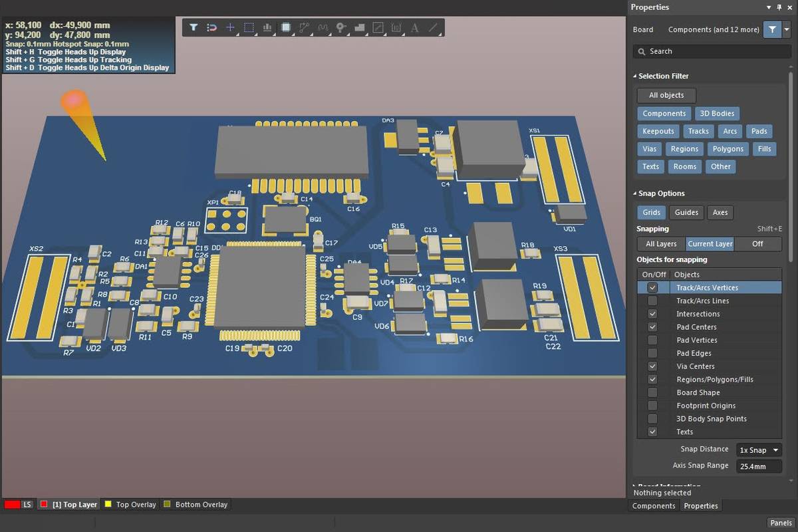Enable Pad Vertices snapping
Image resolution: width=798 pixels, height=532 pixels.
coord(652,340)
